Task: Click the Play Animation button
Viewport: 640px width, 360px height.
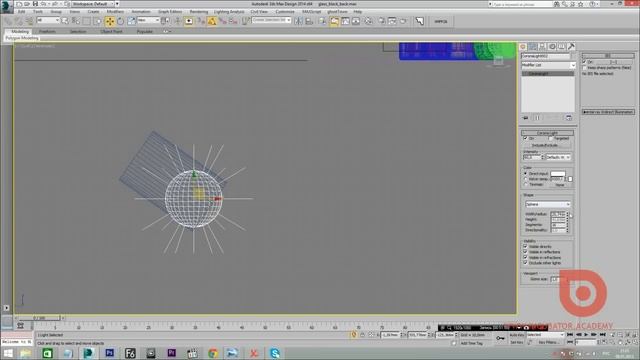Action: [587, 335]
